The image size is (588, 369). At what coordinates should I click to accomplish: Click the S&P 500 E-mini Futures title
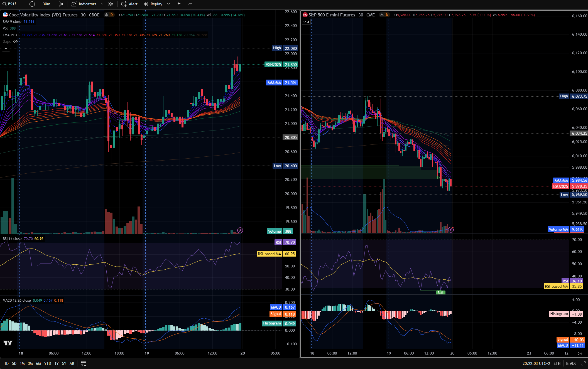pyautogui.click(x=342, y=15)
